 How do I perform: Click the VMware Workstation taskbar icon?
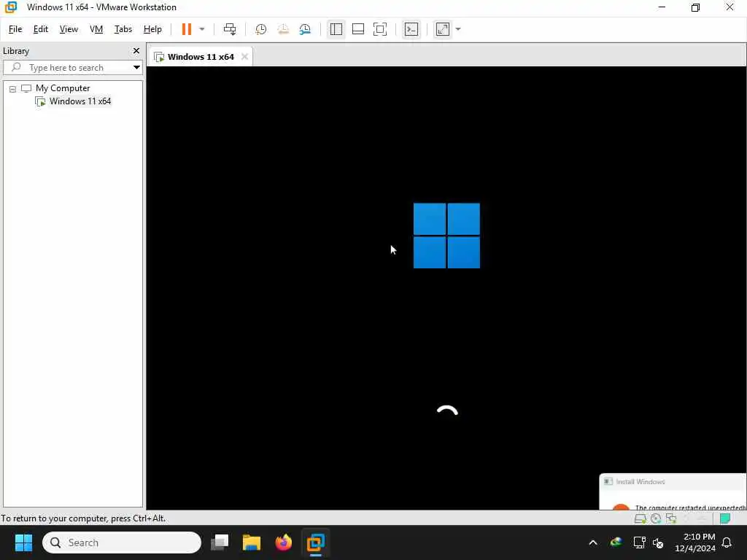[315, 542]
